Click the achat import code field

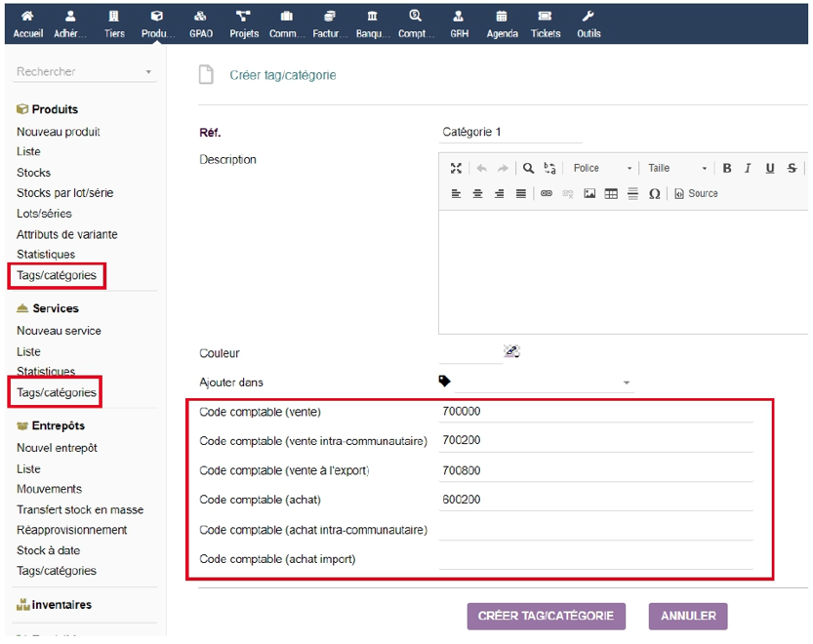click(x=595, y=559)
